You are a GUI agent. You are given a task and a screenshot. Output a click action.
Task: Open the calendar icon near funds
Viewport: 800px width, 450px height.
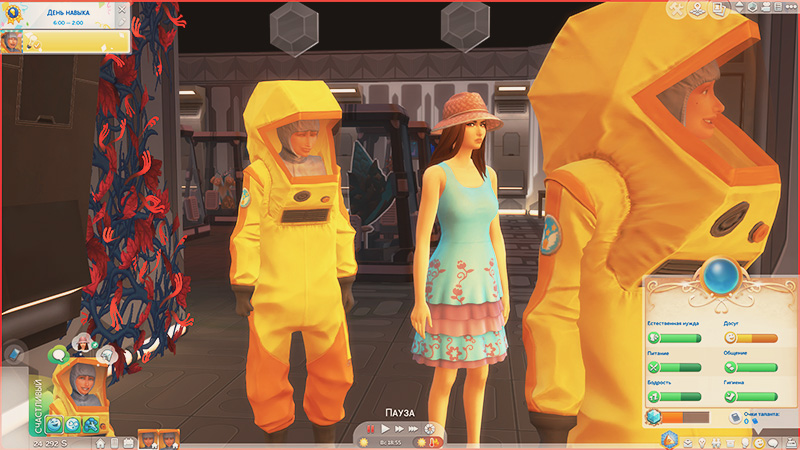(x=128, y=443)
